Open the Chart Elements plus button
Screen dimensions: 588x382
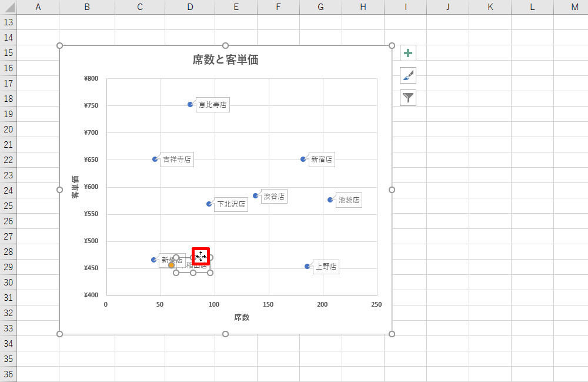coord(408,53)
